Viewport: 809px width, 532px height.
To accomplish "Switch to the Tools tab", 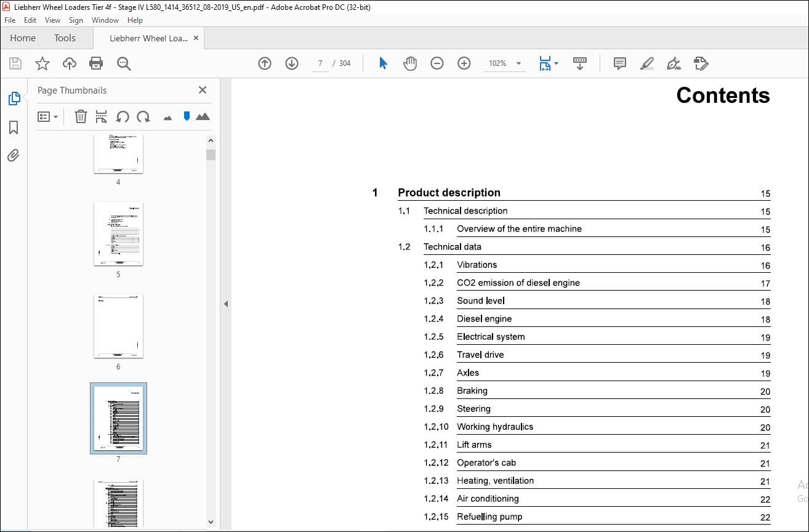I will click(x=65, y=38).
